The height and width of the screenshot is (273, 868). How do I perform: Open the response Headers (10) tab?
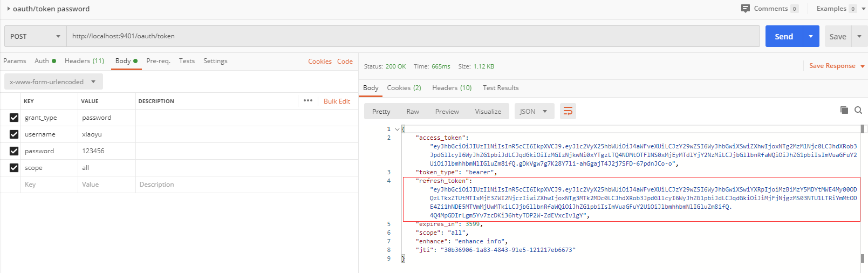click(452, 88)
